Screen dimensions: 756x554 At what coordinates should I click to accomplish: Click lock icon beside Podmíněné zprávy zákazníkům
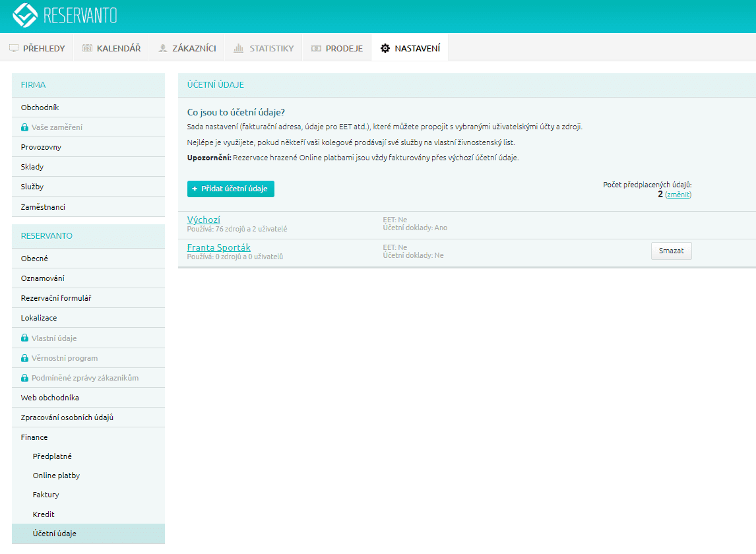25,378
